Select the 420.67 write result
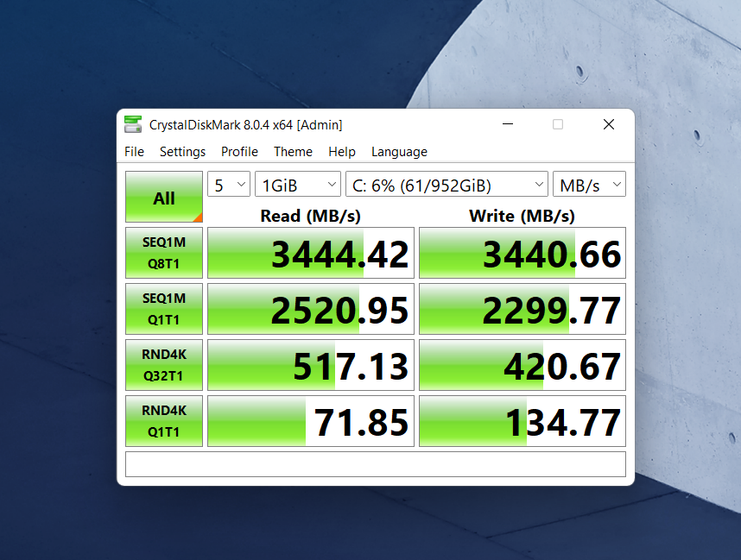 pyautogui.click(x=522, y=365)
